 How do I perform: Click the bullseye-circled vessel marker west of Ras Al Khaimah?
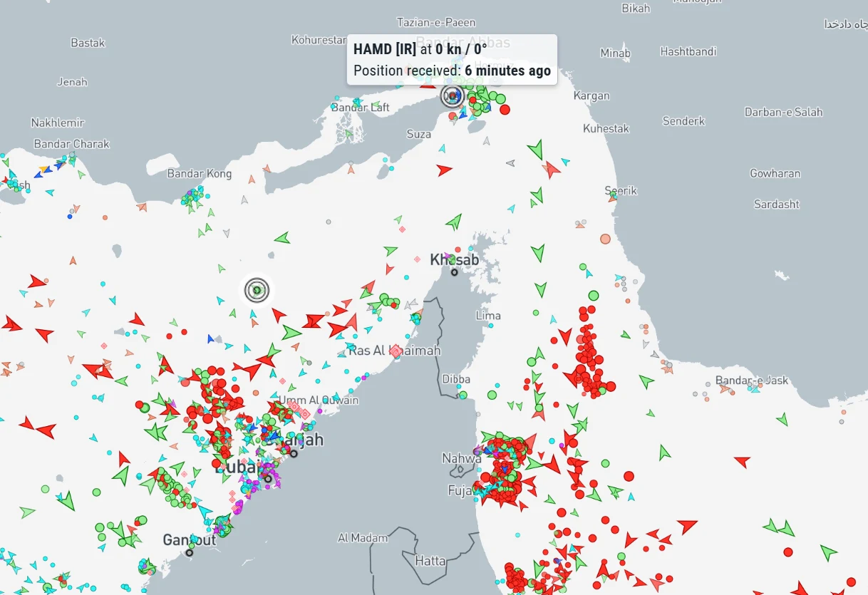(256, 289)
